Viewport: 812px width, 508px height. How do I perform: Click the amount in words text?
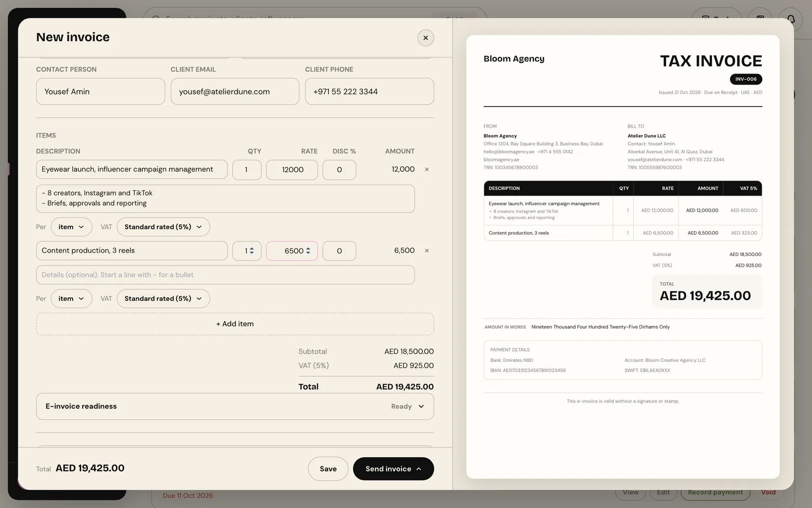click(600, 327)
